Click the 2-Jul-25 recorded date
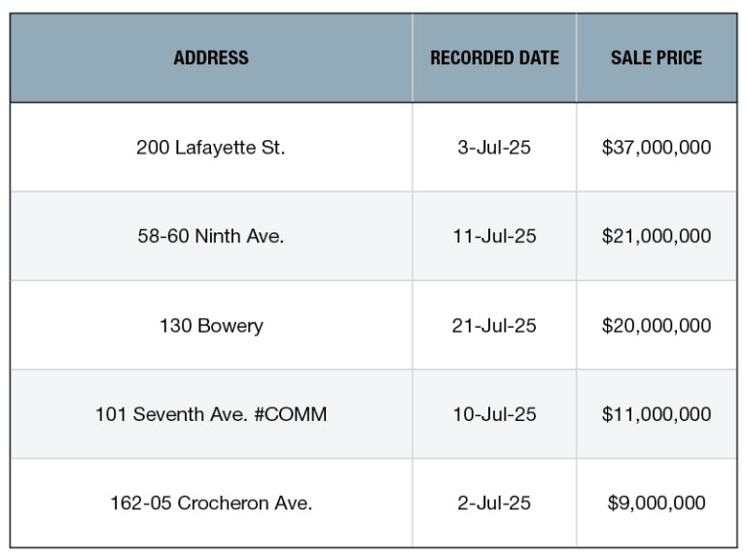Viewport: 747px width, 560px height. pyautogui.click(x=494, y=503)
